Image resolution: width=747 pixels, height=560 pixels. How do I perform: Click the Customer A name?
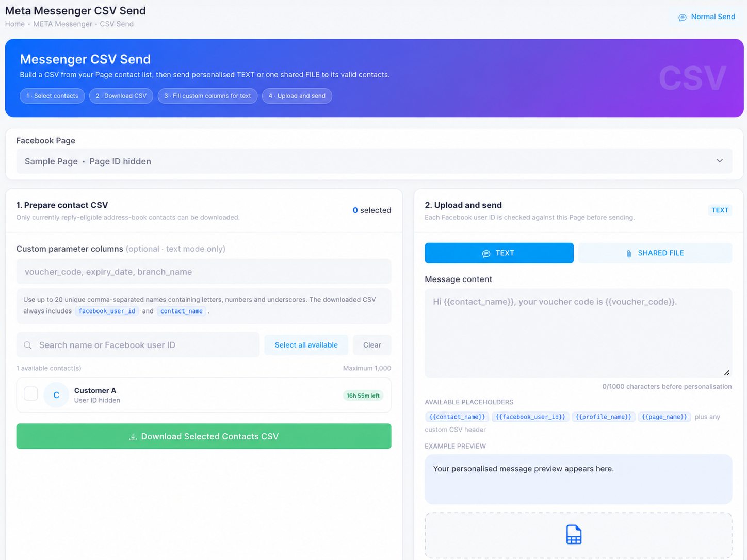pos(95,390)
